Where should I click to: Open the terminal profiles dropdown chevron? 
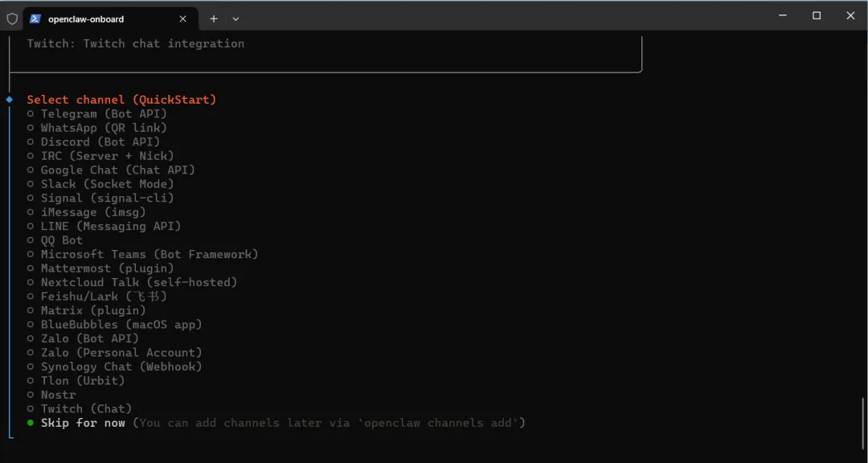[x=235, y=18]
